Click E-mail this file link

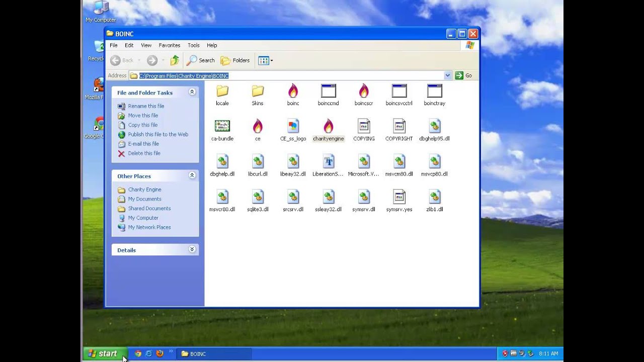(x=143, y=144)
